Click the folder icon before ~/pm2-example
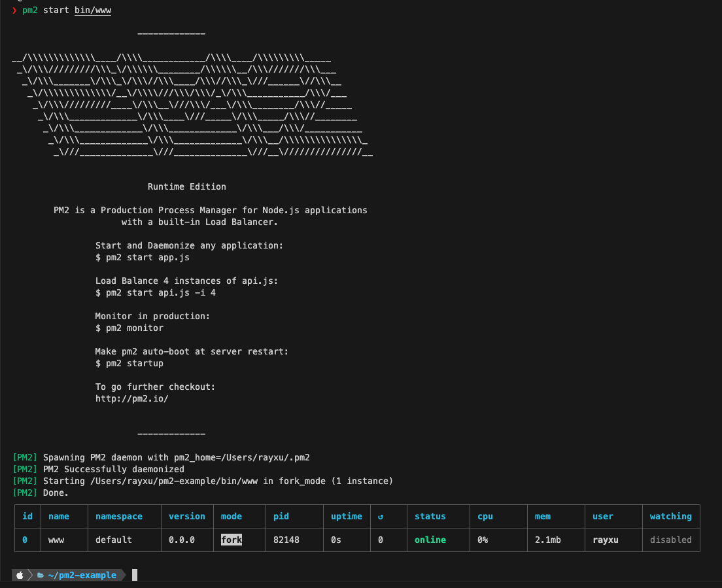 (41, 576)
